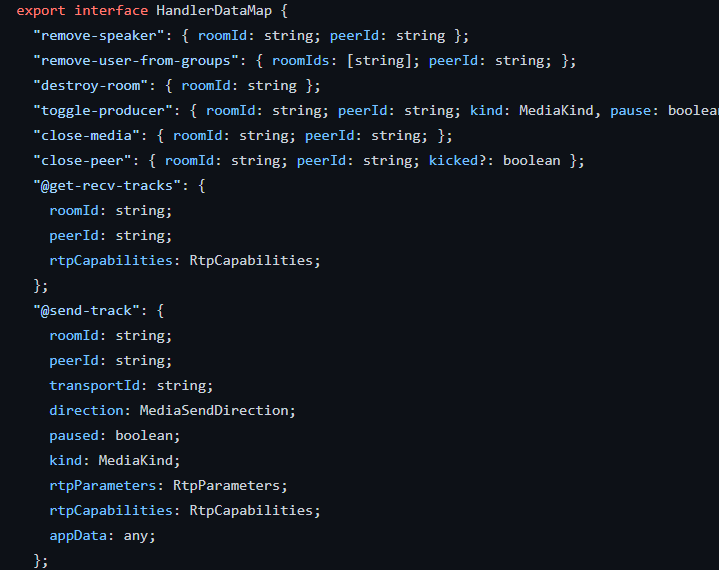Click the "remove-user-from-groups" key

[136, 61]
